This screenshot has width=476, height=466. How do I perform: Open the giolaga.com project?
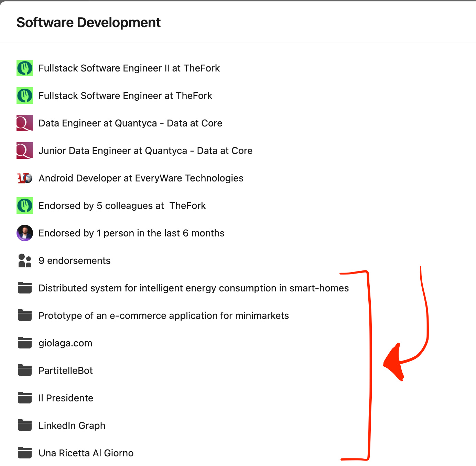pyautogui.click(x=65, y=343)
